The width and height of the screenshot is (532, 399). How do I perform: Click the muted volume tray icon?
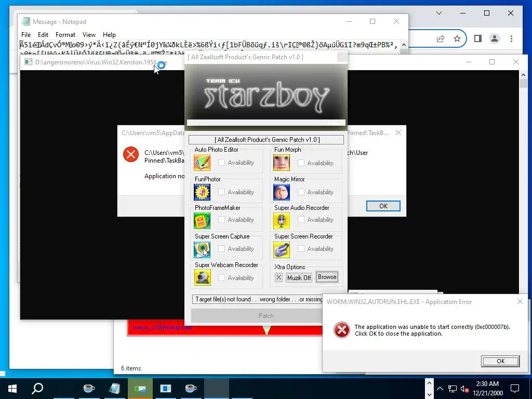point(465,389)
